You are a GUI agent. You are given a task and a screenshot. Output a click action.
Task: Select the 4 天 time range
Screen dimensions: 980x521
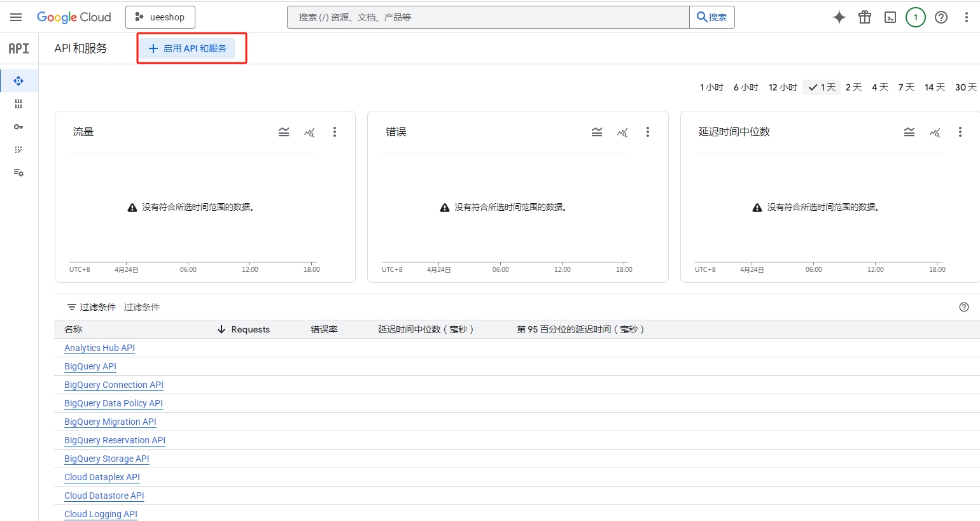tap(880, 87)
